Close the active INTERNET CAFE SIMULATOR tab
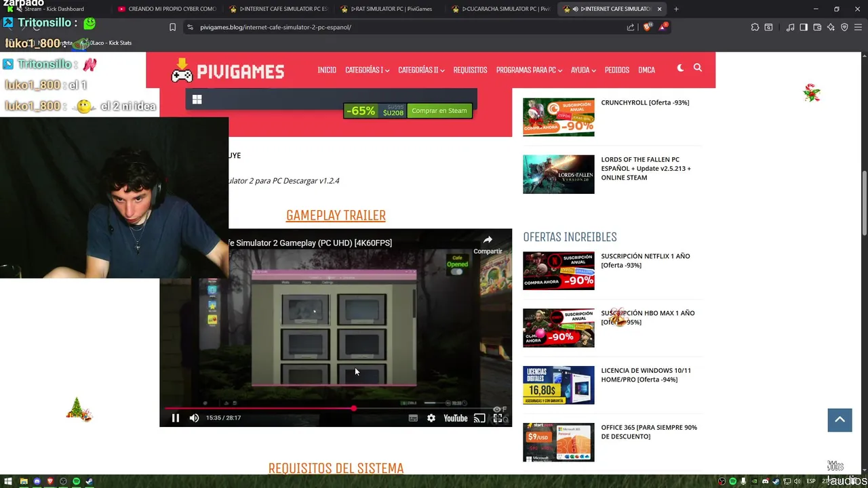Image resolution: width=868 pixels, height=488 pixels. coord(660,9)
